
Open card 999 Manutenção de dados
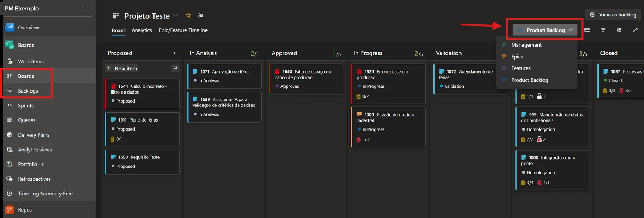point(552,127)
